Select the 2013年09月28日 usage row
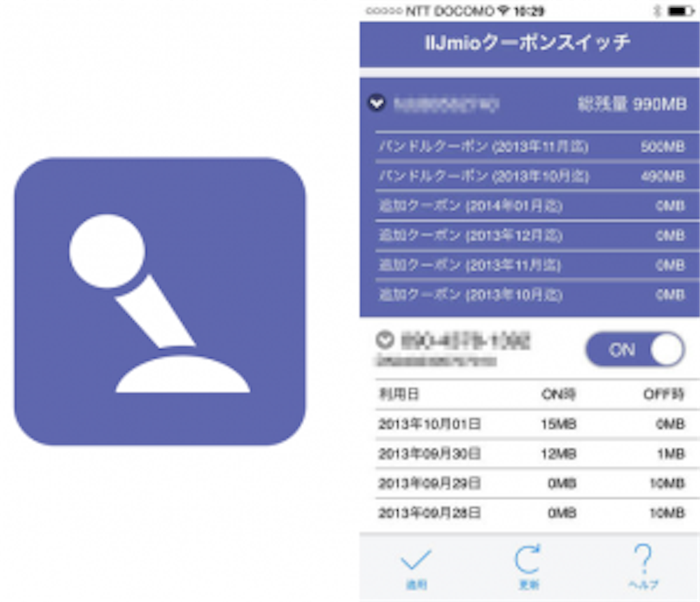This screenshot has height=602, width=700. [x=531, y=512]
